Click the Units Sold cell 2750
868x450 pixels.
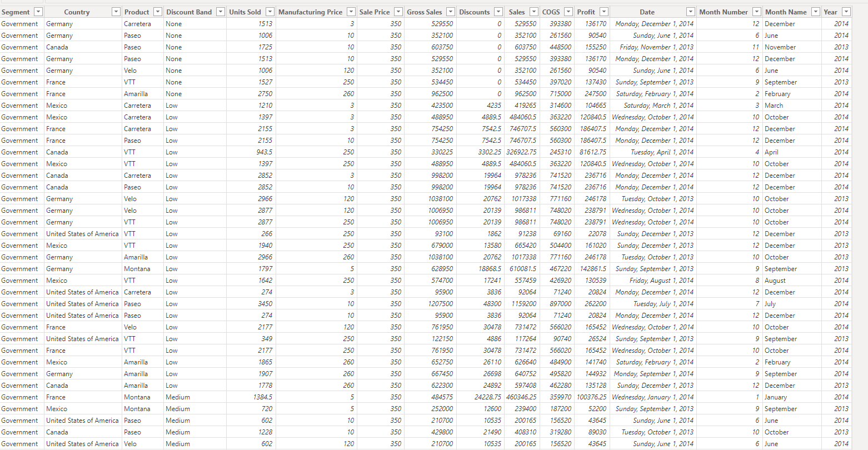[265, 94]
